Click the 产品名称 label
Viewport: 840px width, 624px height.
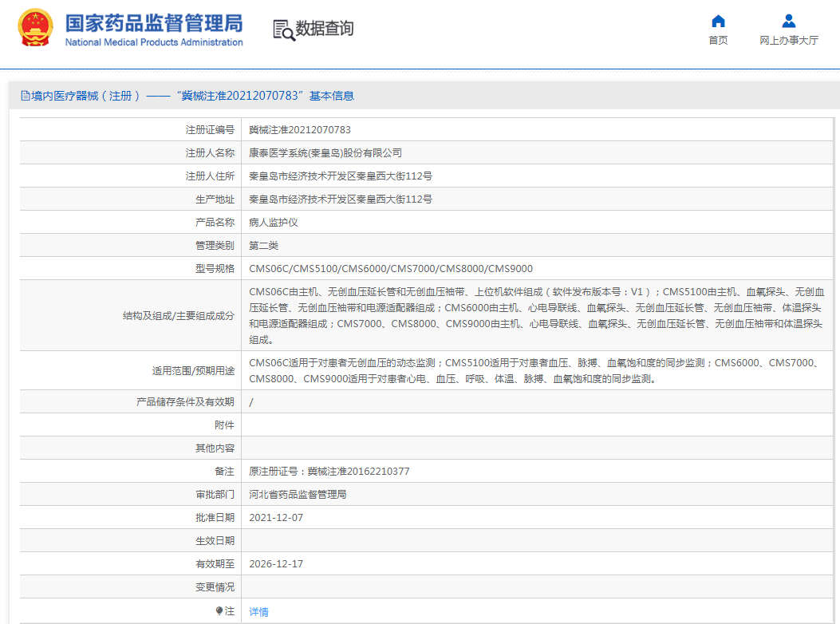pyautogui.click(x=215, y=222)
